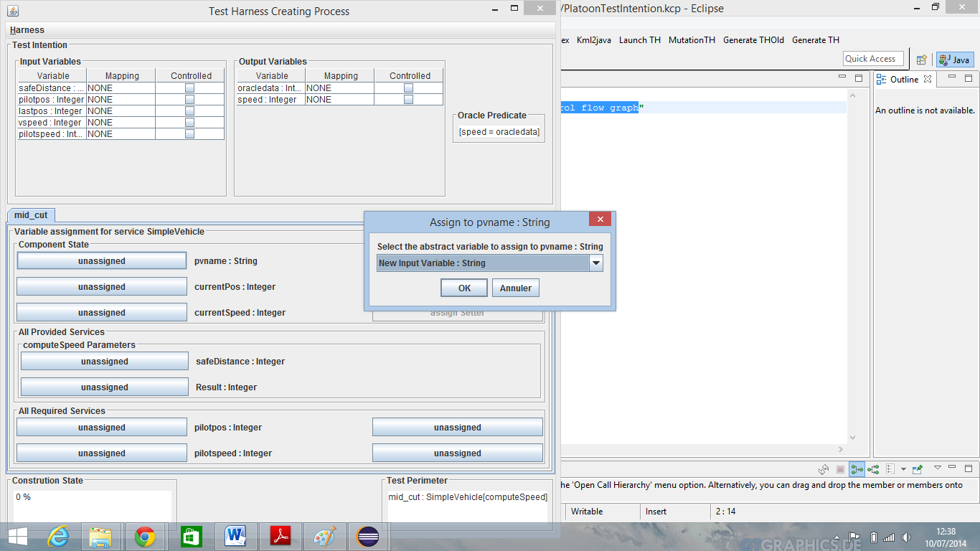Click the Open Perspective icon
Screen dimensions: 980x551
(922, 60)
